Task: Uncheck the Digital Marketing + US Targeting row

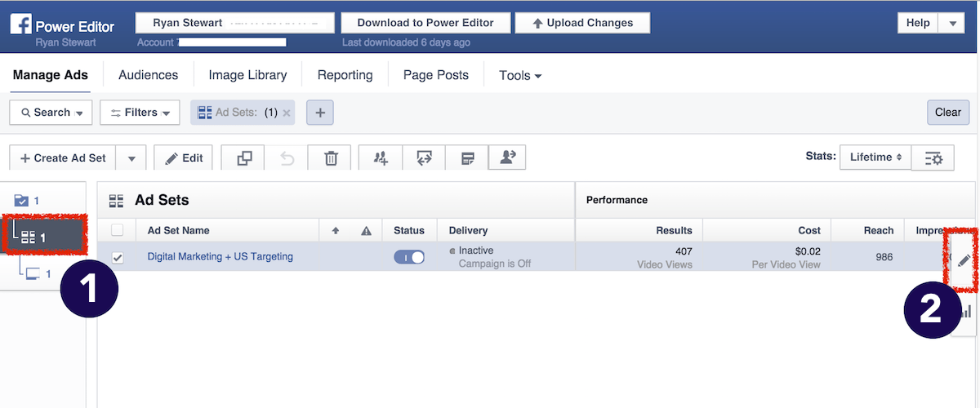Action: (x=118, y=258)
